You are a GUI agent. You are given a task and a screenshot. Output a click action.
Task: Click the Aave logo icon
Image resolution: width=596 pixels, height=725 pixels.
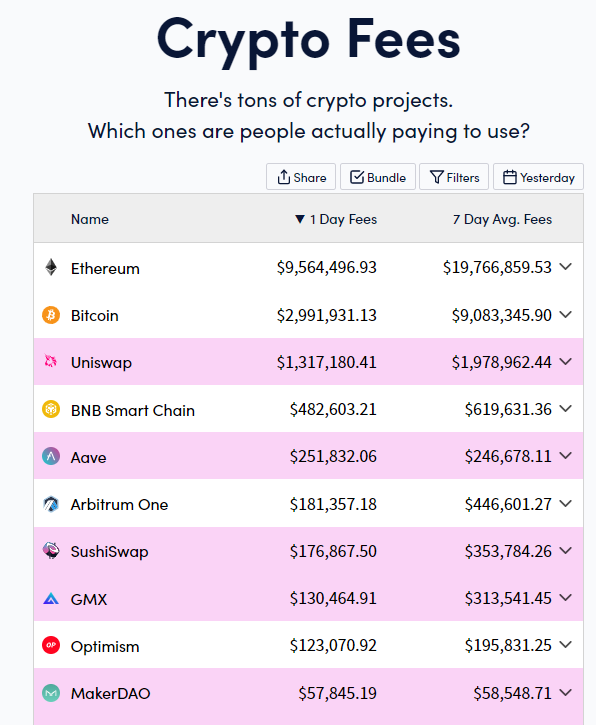51,456
